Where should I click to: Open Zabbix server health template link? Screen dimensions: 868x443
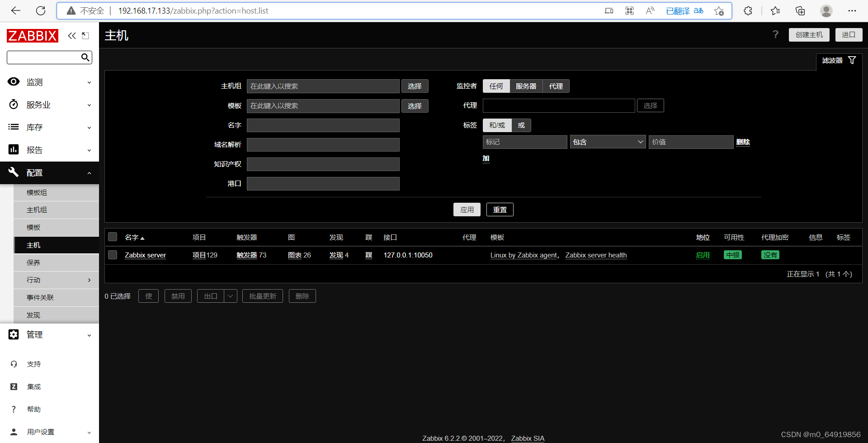click(596, 255)
